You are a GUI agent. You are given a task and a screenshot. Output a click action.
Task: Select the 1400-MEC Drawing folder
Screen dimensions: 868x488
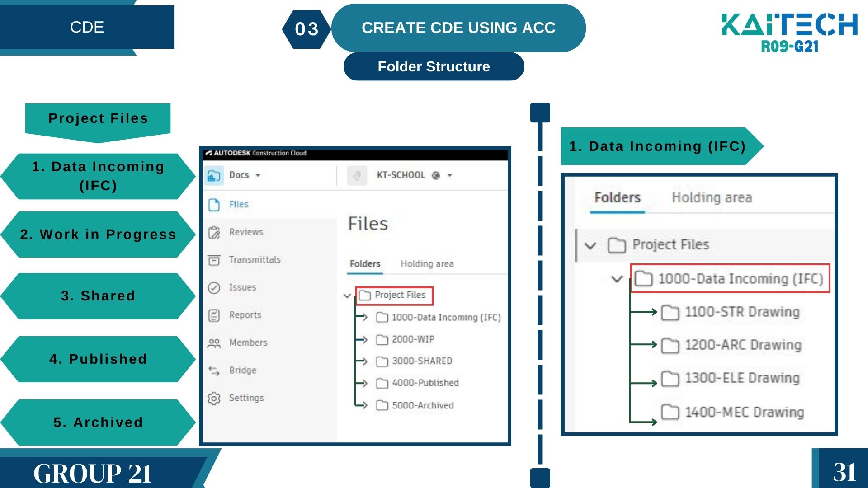744,412
